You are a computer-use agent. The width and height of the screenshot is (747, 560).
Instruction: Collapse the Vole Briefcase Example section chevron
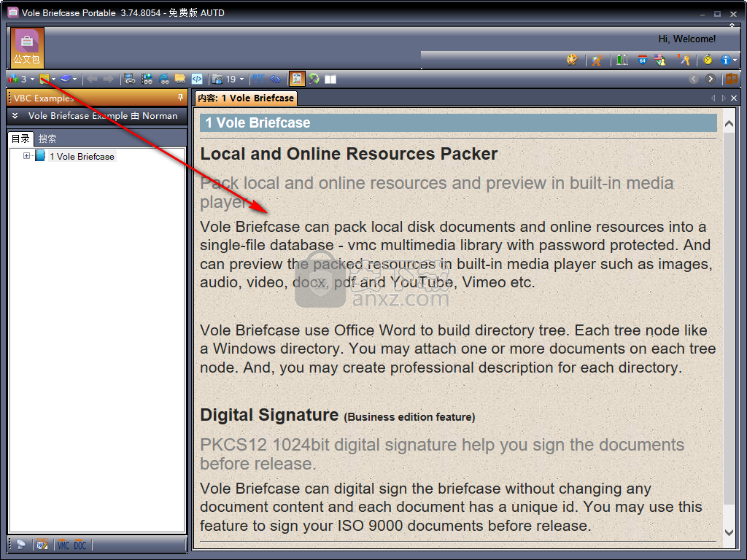click(x=15, y=116)
